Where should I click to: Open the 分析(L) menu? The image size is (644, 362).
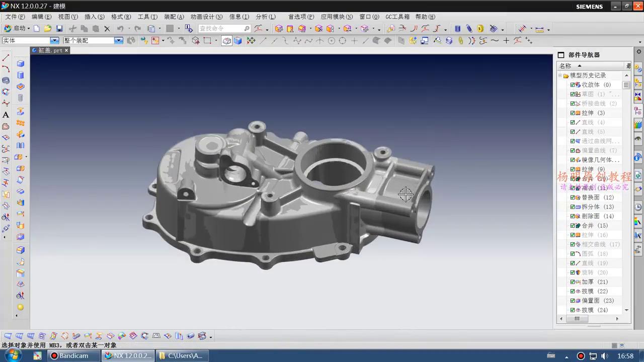265,17
